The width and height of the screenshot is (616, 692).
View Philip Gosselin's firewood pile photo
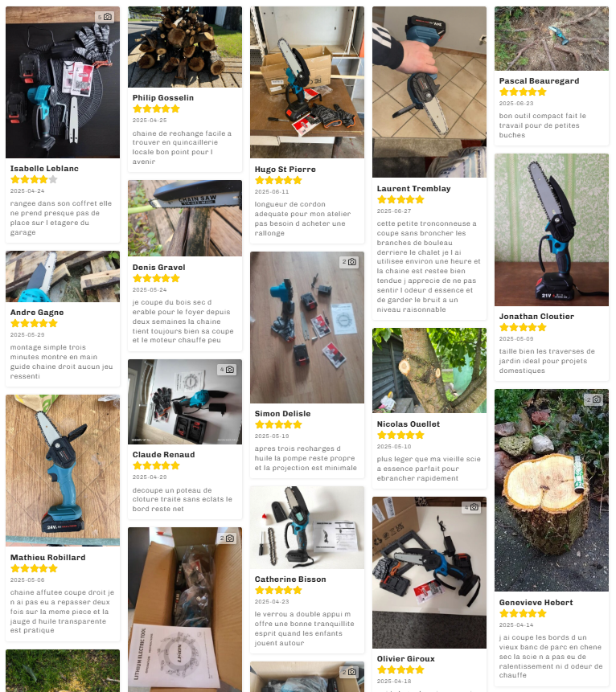pyautogui.click(x=185, y=47)
